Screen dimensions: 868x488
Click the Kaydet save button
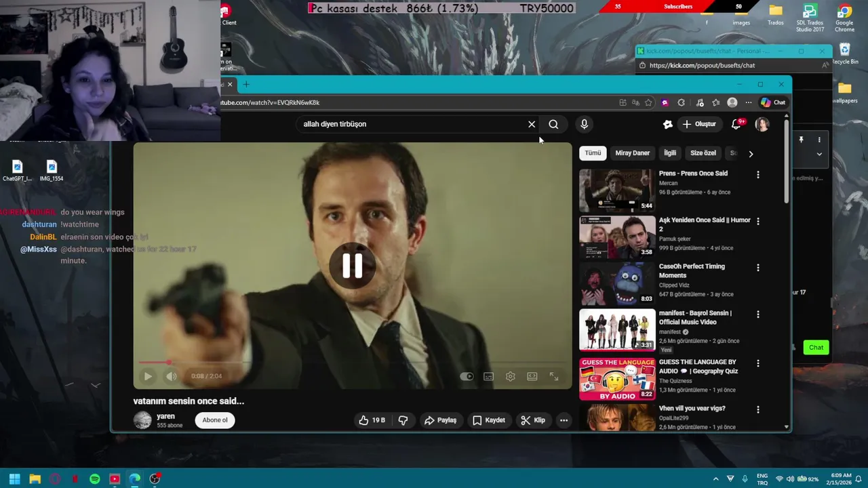[489, 420]
